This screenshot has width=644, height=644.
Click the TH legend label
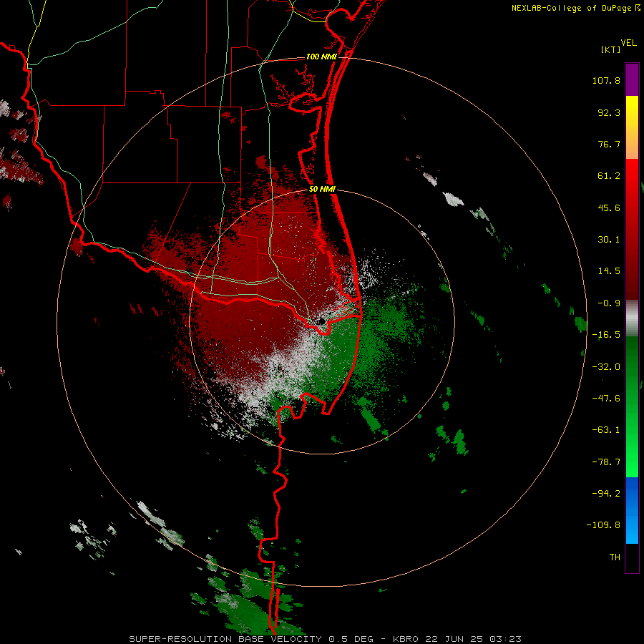(x=615, y=557)
